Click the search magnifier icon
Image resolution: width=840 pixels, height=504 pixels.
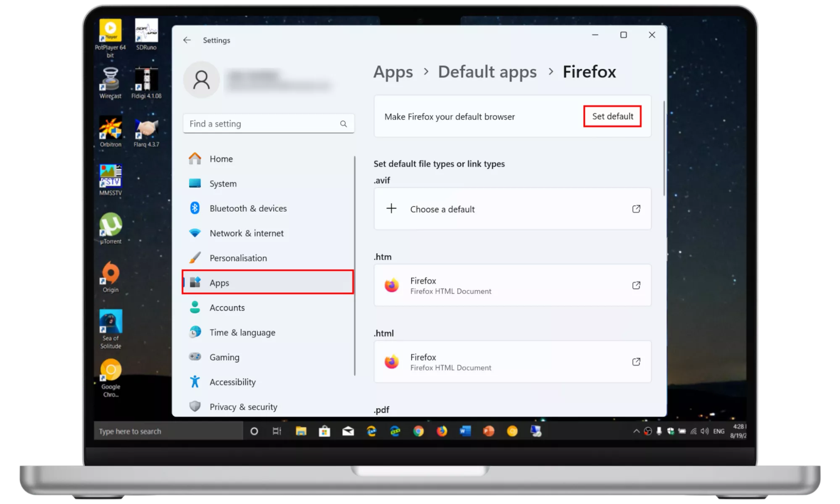343,124
